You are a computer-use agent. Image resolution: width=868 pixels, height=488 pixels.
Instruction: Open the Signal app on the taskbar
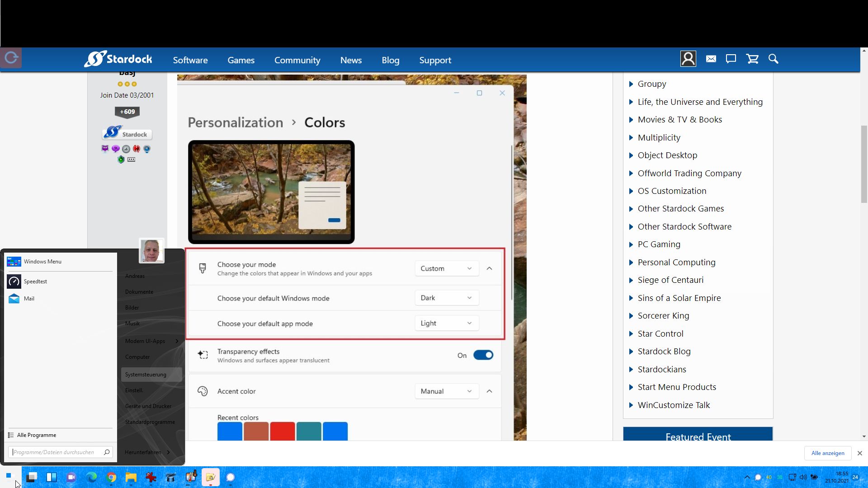point(230,477)
